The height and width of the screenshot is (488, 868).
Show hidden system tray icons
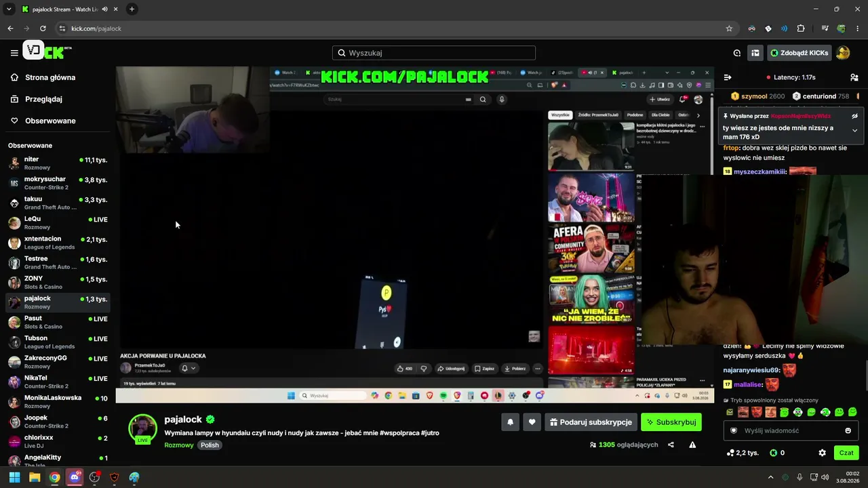(x=770, y=477)
